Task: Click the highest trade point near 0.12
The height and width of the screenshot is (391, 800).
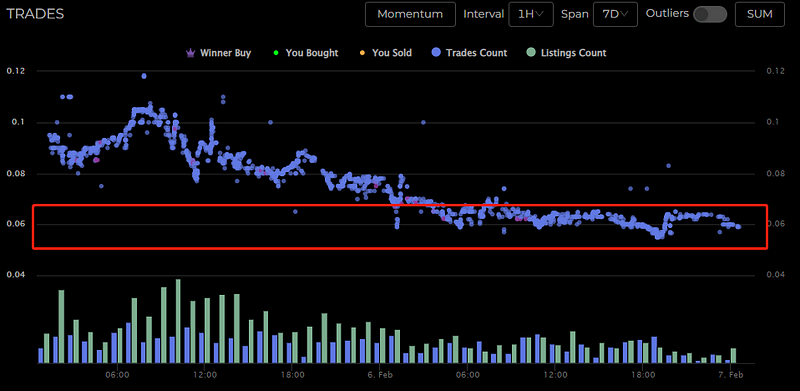Action: pos(144,76)
